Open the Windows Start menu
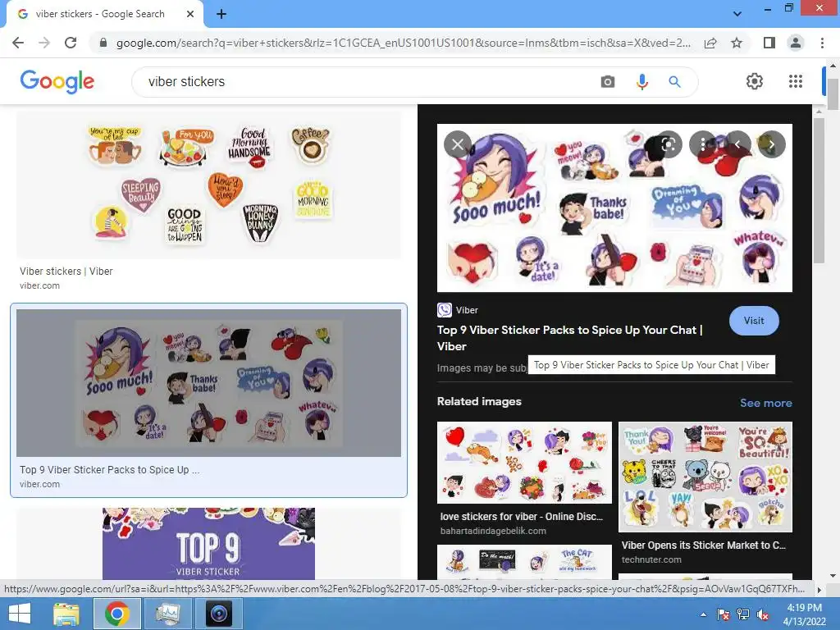 tap(20, 614)
